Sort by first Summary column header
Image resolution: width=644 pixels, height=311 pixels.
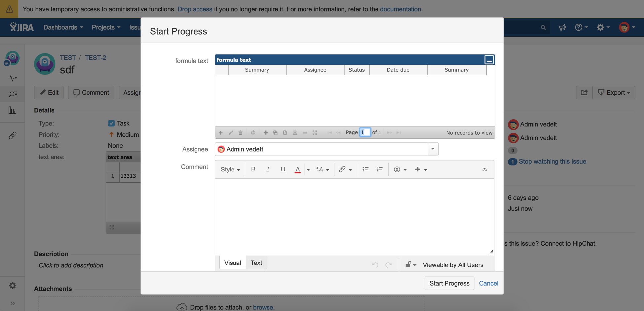tap(257, 70)
